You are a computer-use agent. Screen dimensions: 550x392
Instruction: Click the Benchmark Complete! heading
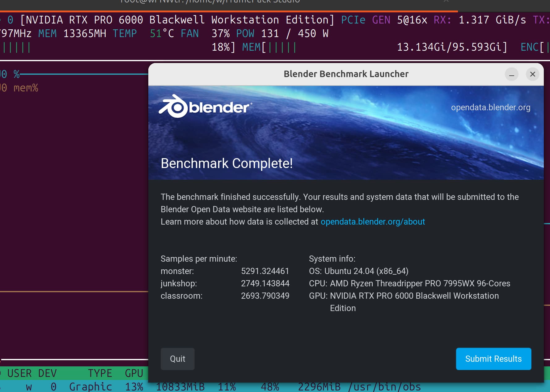tap(226, 163)
